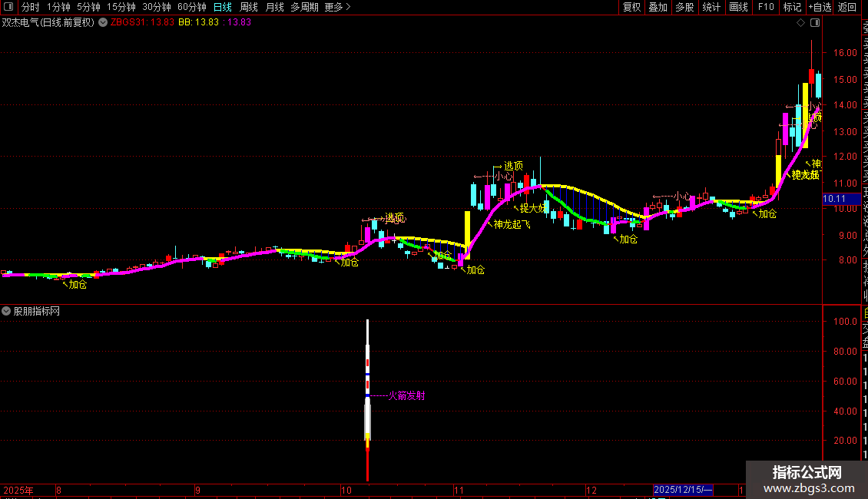The image size is (868, 499).
Task: Switch to 月线 monthly chart
Action: pos(274,7)
